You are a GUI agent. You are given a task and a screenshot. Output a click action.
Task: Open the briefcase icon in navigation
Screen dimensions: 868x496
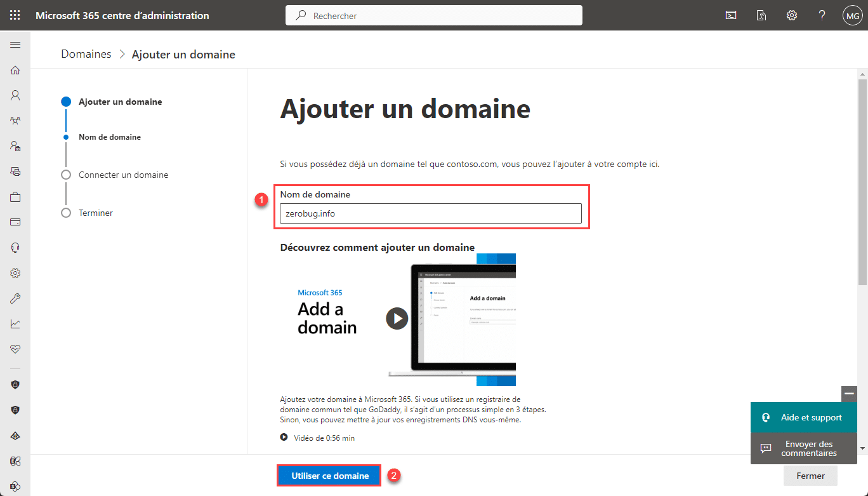15,197
